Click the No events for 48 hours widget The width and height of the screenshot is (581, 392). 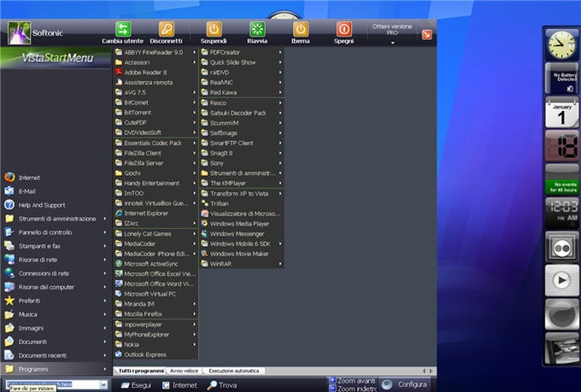coord(561,179)
